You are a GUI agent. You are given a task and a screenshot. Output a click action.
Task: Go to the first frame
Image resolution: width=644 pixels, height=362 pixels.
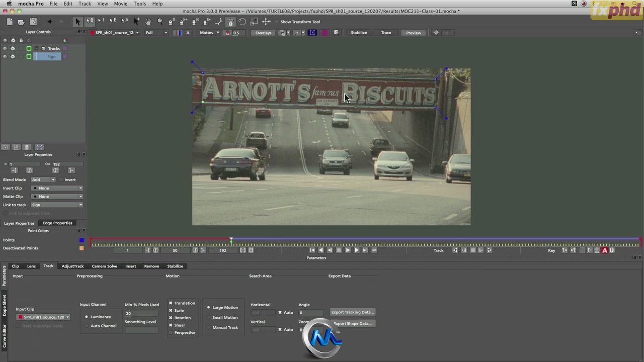[x=312, y=250]
